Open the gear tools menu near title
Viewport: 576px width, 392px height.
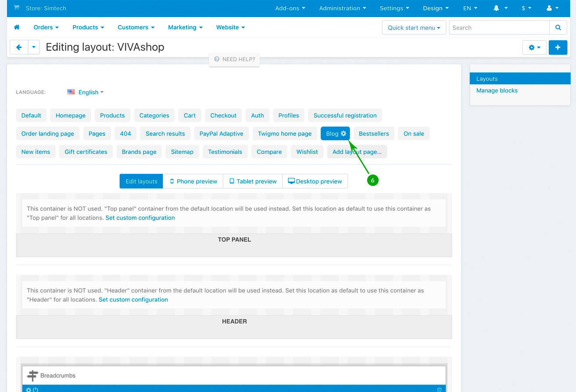click(534, 47)
